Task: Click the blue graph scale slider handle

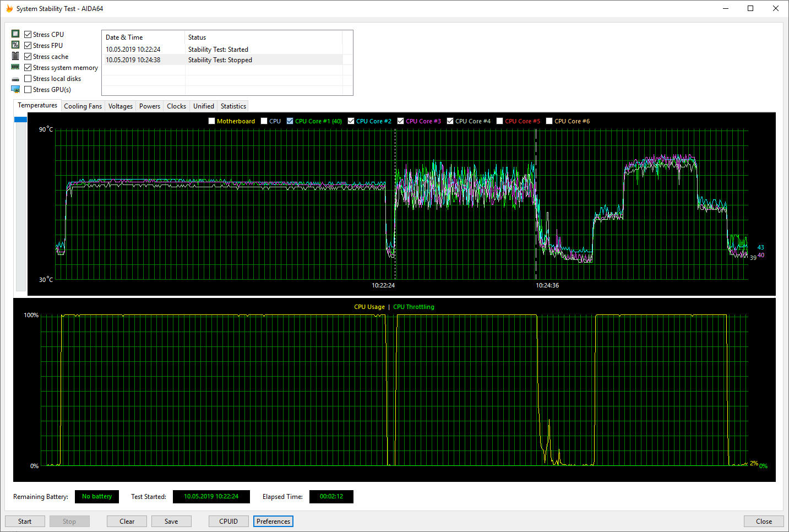Action: click(20, 120)
